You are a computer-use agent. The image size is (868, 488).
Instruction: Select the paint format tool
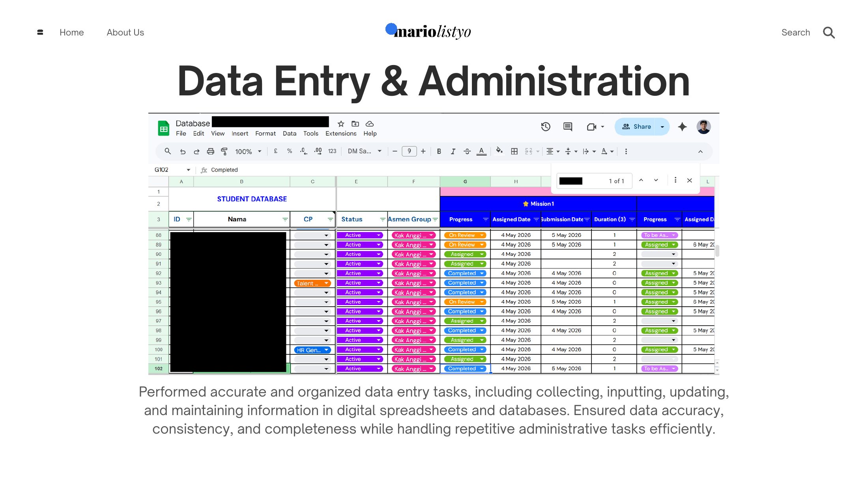tap(224, 151)
